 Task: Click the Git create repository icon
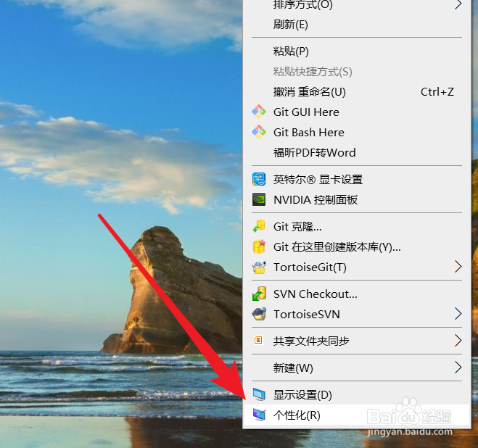point(259,246)
